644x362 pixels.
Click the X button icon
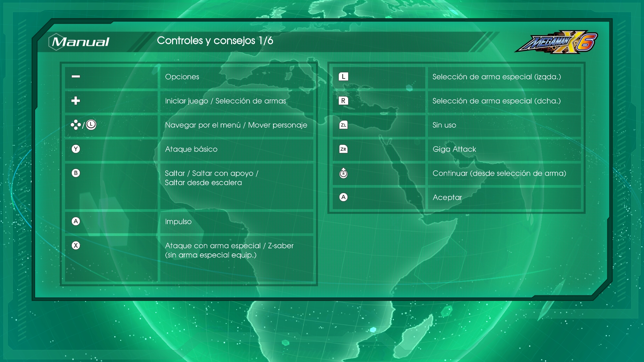(x=76, y=245)
